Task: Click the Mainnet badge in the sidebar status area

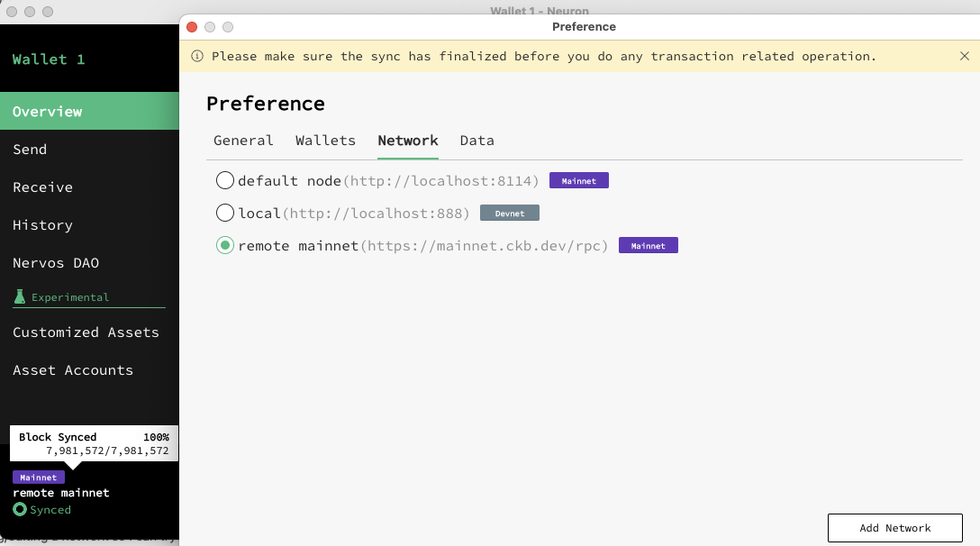Action: pyautogui.click(x=38, y=477)
